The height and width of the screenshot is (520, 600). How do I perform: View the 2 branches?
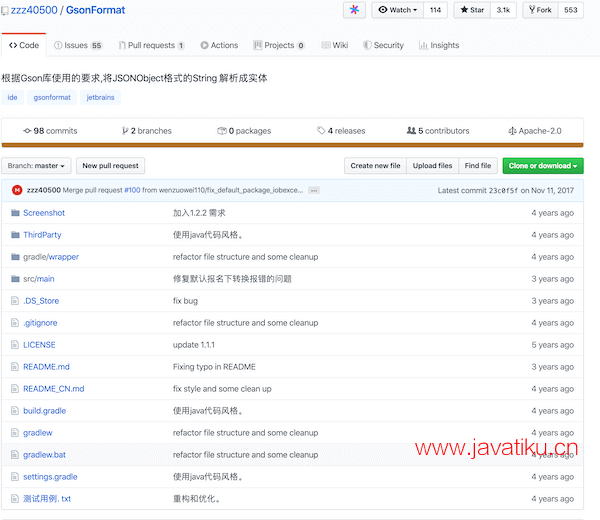point(147,131)
